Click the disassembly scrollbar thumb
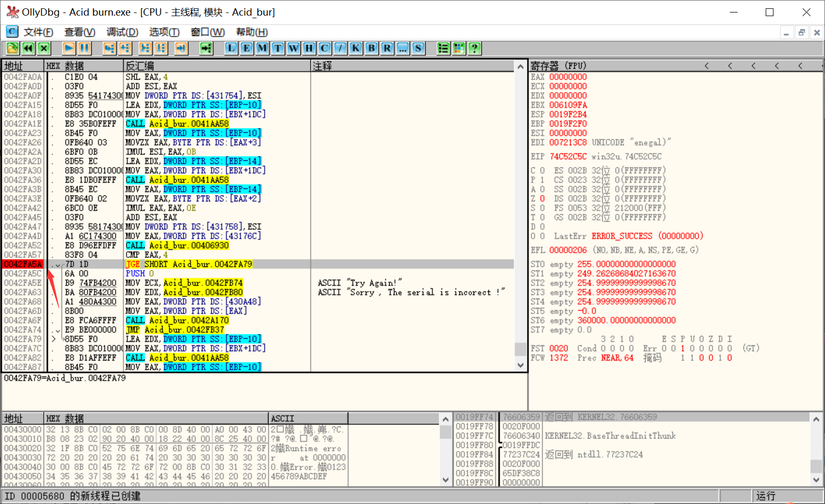Viewport: 825px width, 504px height. (521, 349)
